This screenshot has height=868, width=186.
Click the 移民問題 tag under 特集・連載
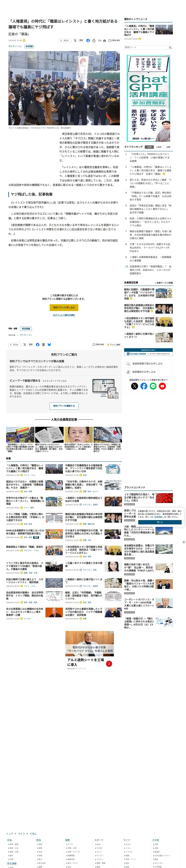pos(26,329)
